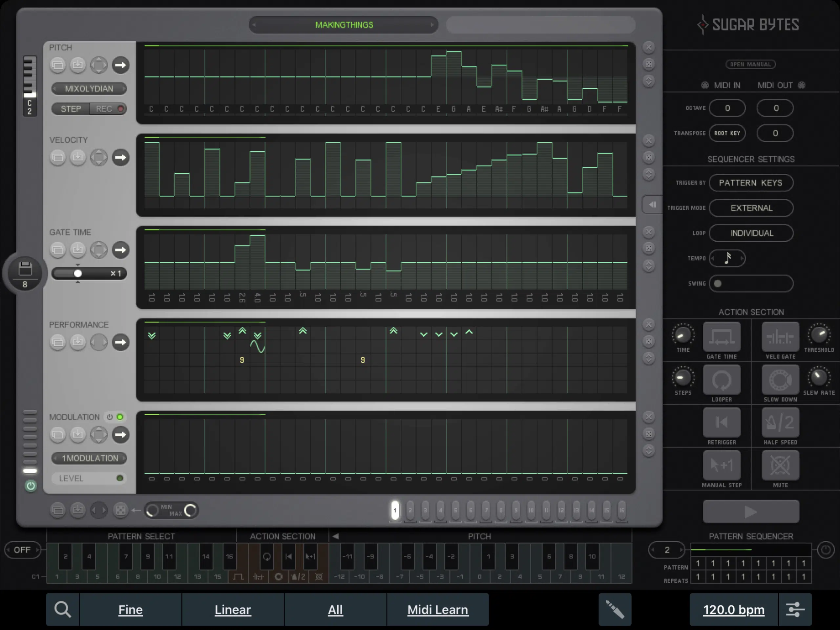Trigger the Manual Step action button
Viewport: 840px width, 630px height.
tap(722, 466)
